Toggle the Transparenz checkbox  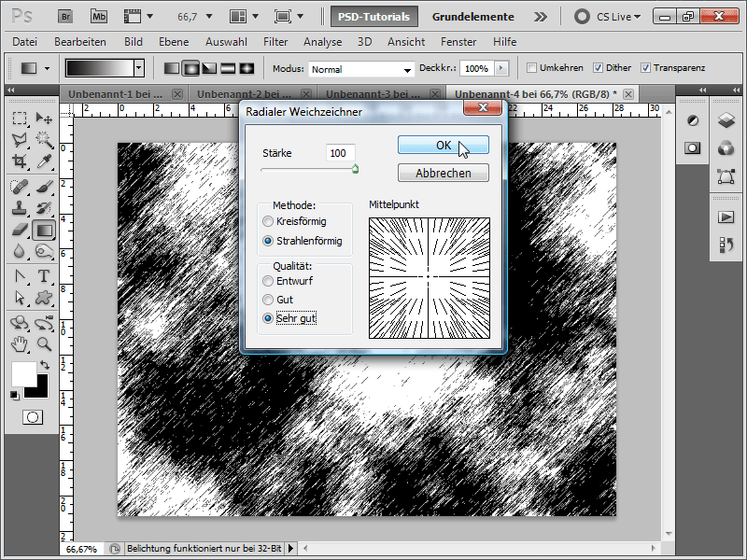point(645,68)
